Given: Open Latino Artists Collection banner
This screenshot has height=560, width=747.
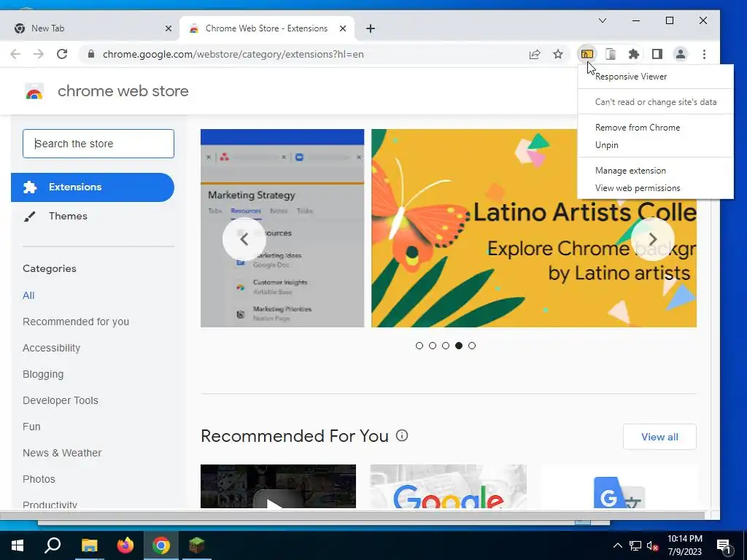Looking at the screenshot, I should pyautogui.click(x=533, y=228).
